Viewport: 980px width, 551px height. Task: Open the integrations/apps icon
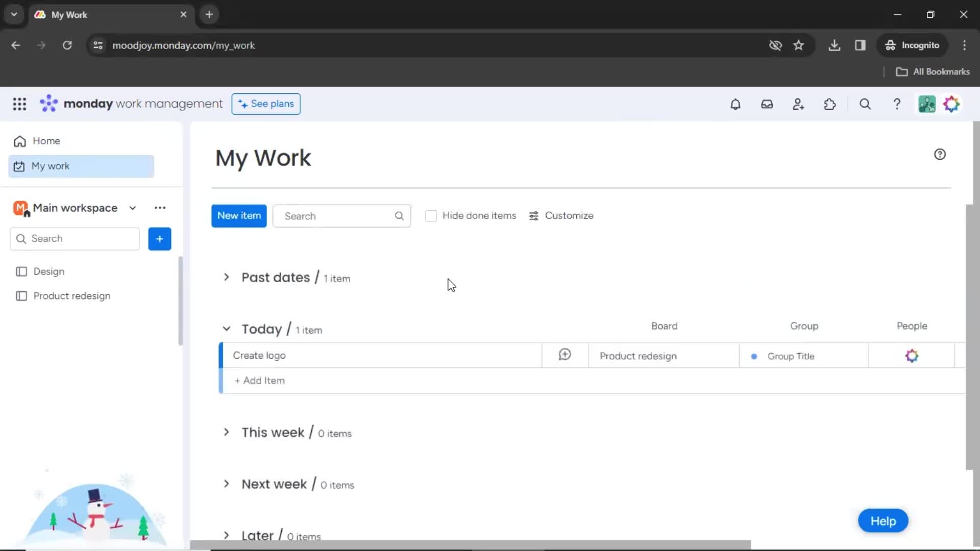(x=830, y=104)
